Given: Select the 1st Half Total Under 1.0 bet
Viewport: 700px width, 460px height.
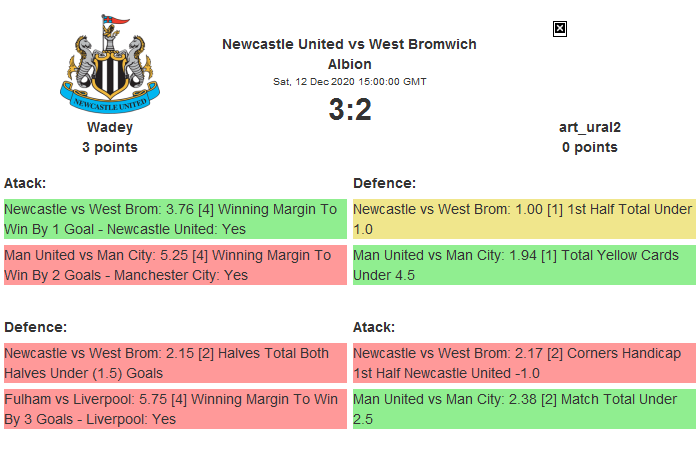Looking at the screenshot, I should pos(523,219).
